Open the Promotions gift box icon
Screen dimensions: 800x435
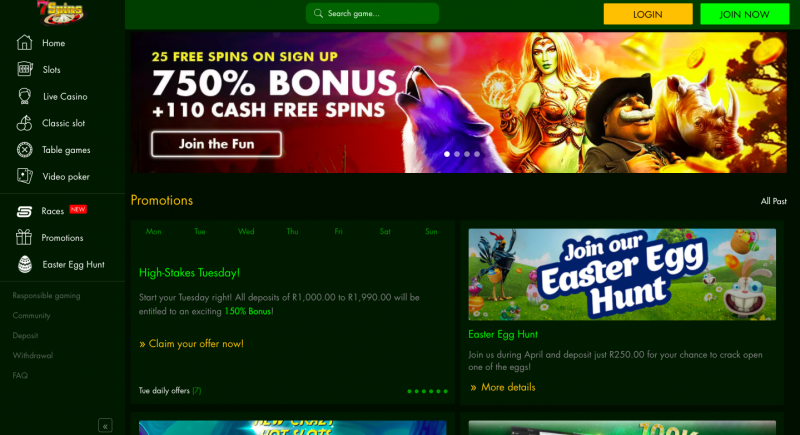tap(24, 238)
